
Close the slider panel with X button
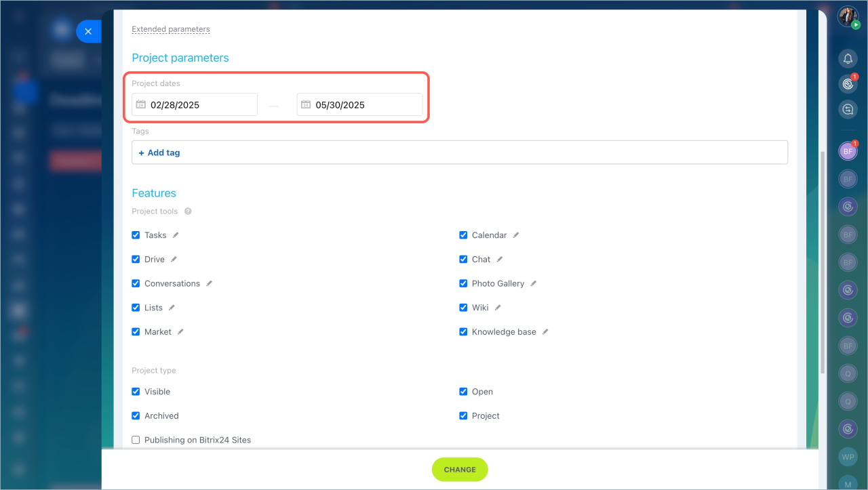[88, 31]
